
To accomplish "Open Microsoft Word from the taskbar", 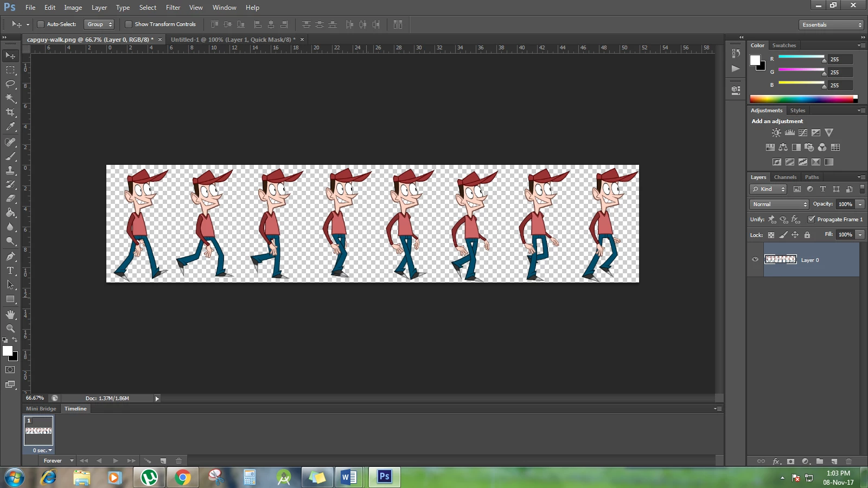I will 349,477.
